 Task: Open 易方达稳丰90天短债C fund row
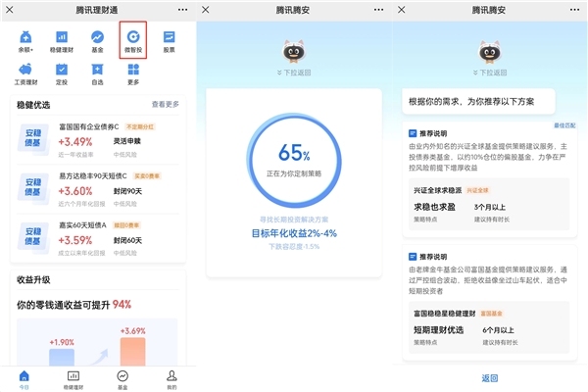pos(98,189)
